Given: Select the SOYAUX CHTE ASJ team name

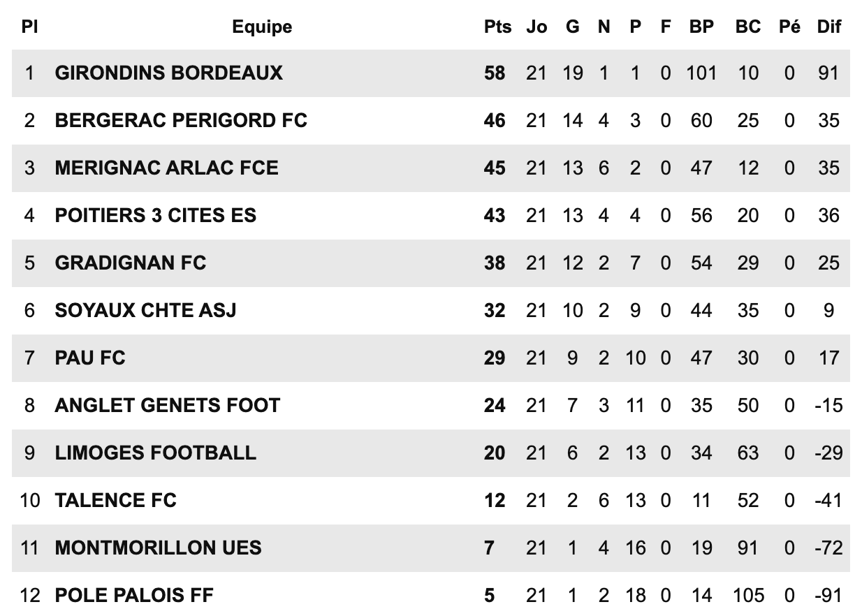Looking at the screenshot, I should click(x=145, y=310).
